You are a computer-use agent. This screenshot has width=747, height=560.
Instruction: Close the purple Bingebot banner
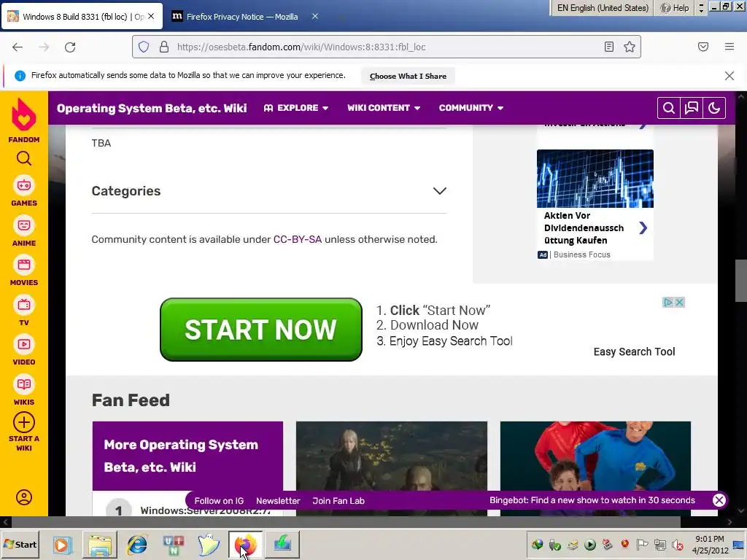tap(719, 500)
